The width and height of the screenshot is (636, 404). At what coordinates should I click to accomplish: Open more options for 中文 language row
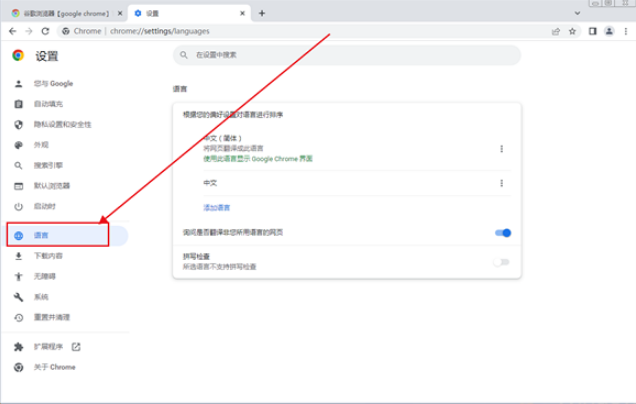[502, 183]
